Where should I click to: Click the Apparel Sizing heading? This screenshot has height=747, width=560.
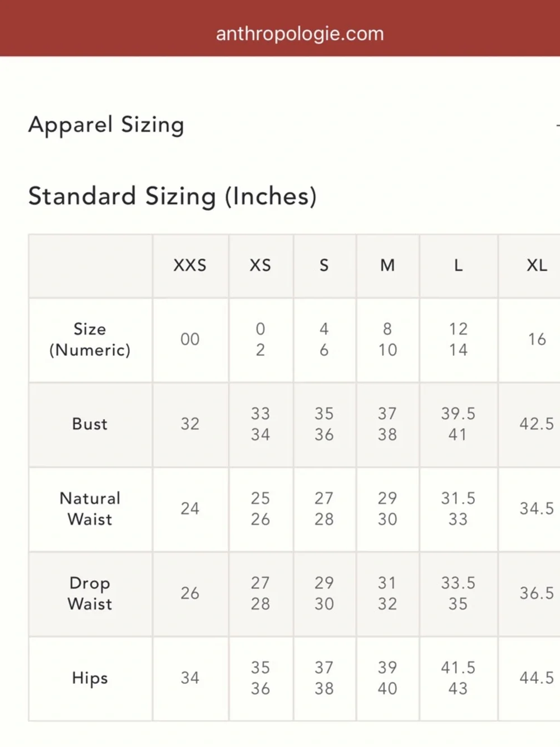coord(106,124)
